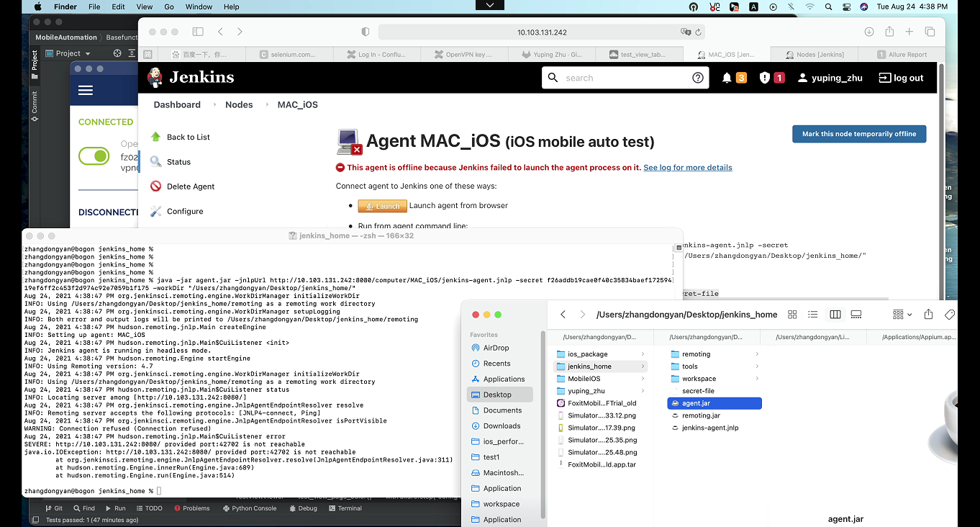Open Jenkins notifications bell icon
This screenshot has width=980, height=527.
pyautogui.click(x=727, y=78)
